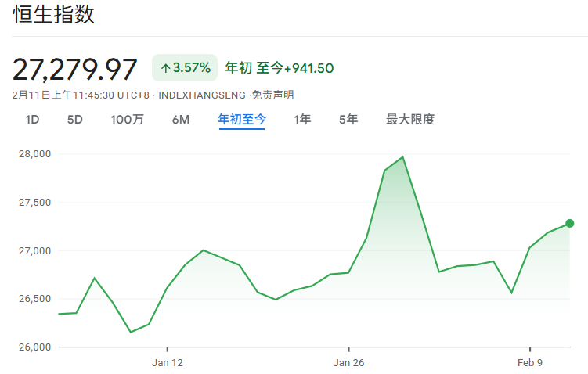588x374 pixels.
Task: Open the 1年 chart range
Action: coord(302,120)
